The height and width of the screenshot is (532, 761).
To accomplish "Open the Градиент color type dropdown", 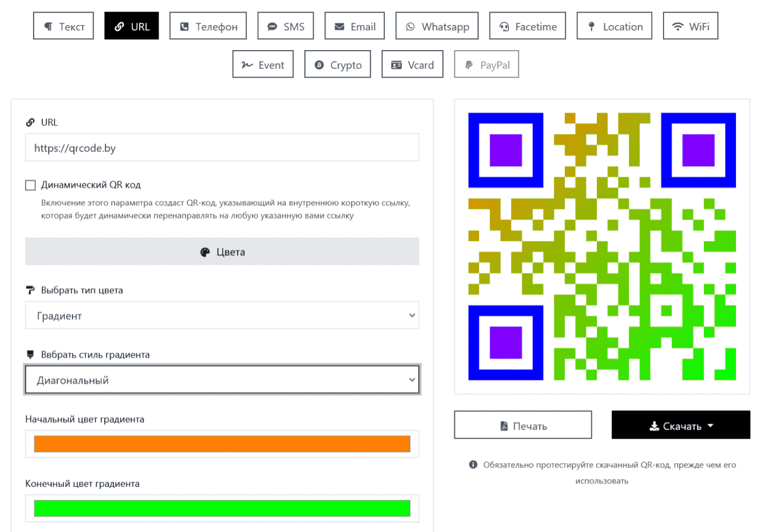I will pyautogui.click(x=222, y=315).
